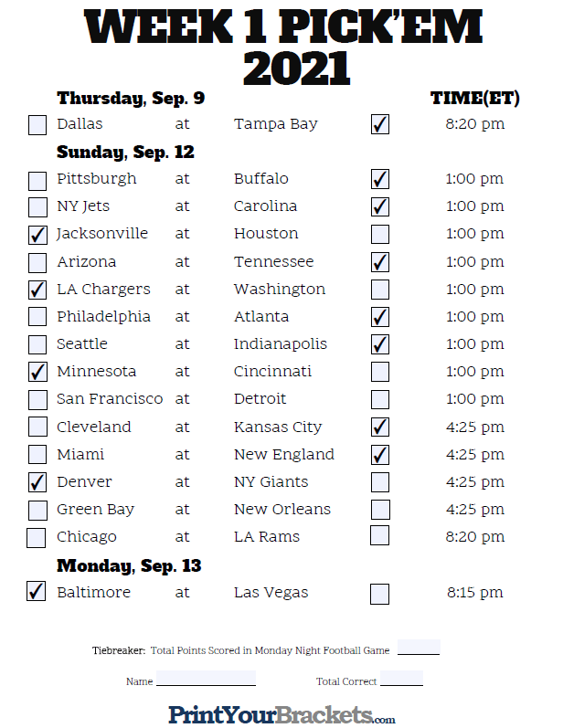
Task: Check the Dallas pick checkbox
Action: 37,125
